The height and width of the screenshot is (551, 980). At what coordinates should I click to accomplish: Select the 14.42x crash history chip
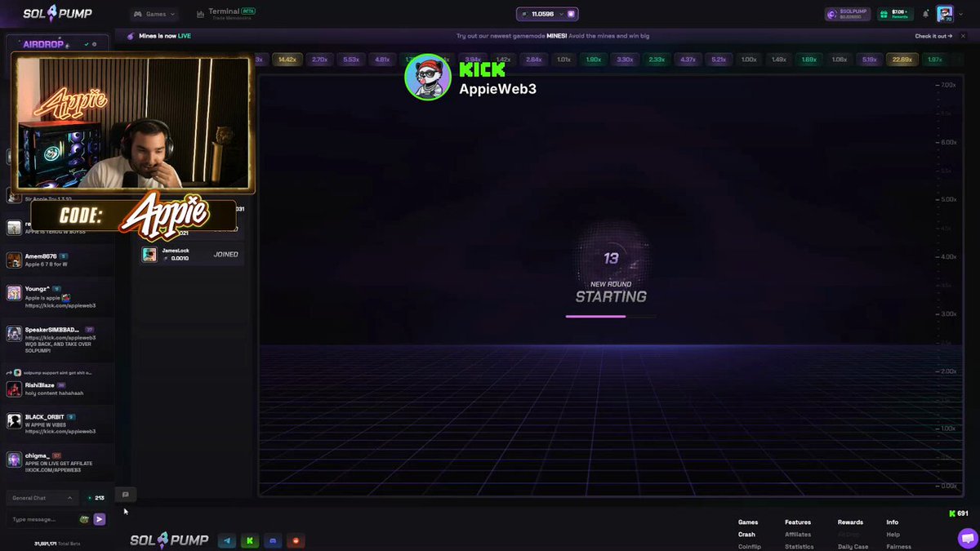[x=287, y=60]
